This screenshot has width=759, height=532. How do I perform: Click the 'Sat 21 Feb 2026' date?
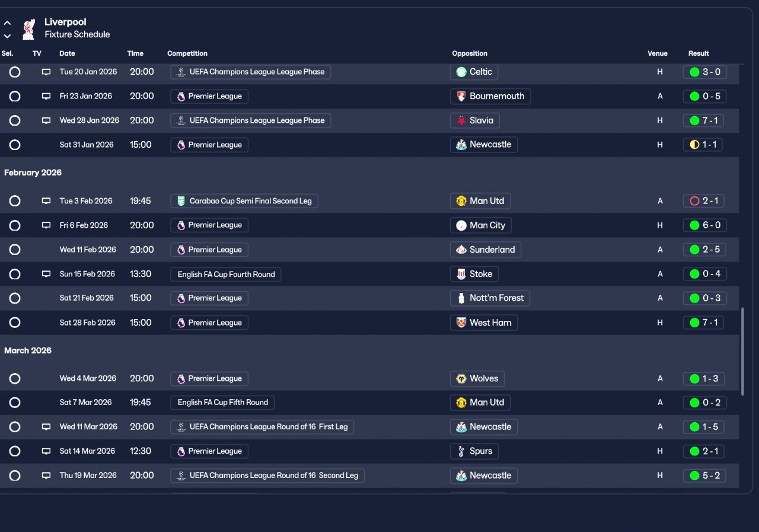(87, 298)
